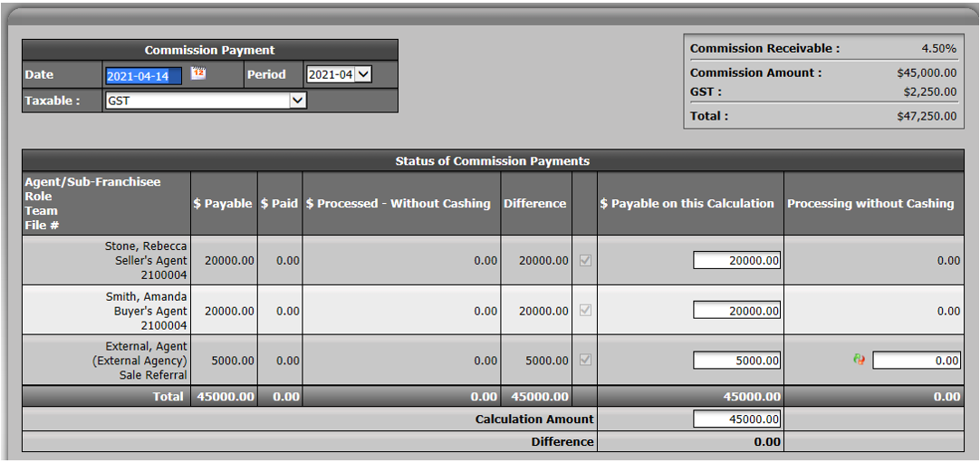Toggle the checkbox in Amanda Smith's row
The image size is (980, 463).
(x=586, y=310)
